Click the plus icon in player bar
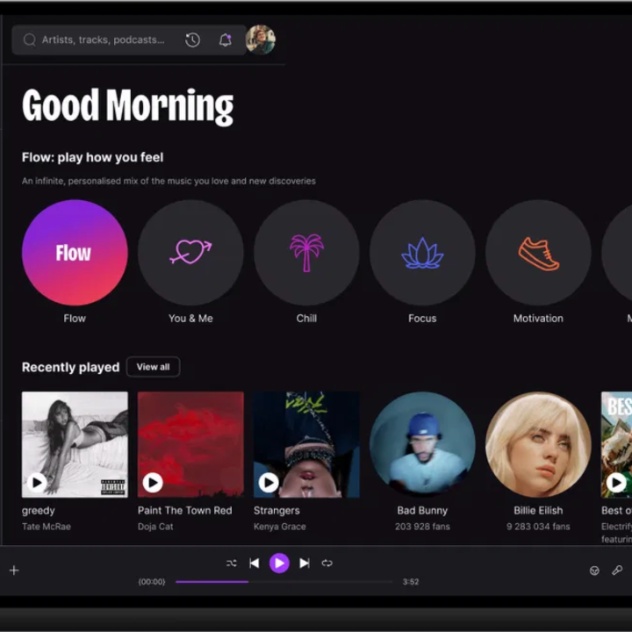Viewport: 632px width, 632px height. point(14,570)
